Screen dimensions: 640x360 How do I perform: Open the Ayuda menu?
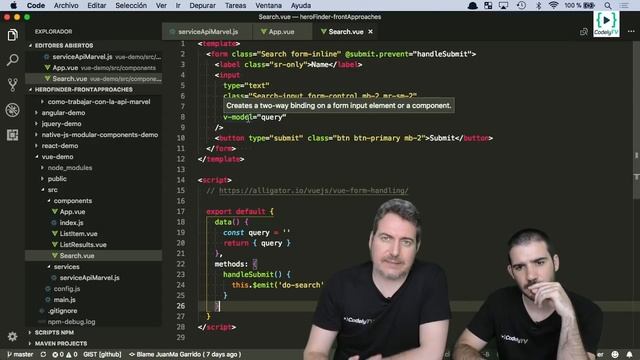(x=300, y=5)
